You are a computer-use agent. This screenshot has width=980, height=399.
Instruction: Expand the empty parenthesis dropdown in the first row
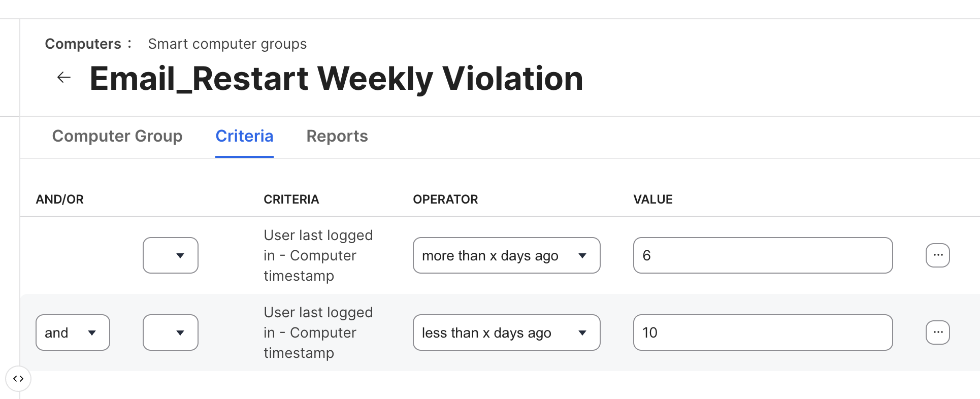[x=171, y=255]
